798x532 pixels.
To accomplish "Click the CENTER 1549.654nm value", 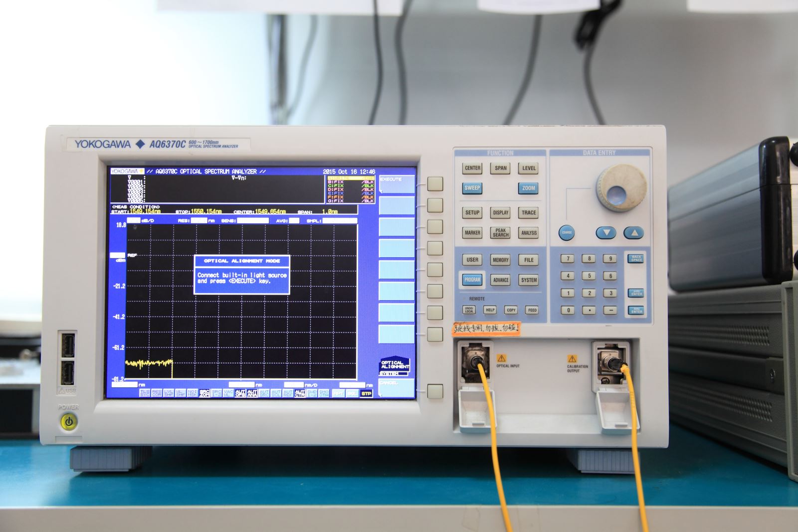I will tap(270, 211).
